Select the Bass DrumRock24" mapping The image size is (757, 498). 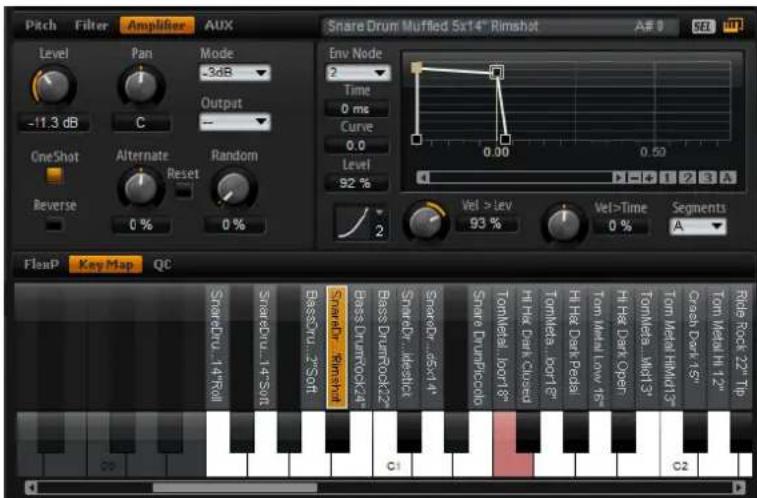click(360, 347)
